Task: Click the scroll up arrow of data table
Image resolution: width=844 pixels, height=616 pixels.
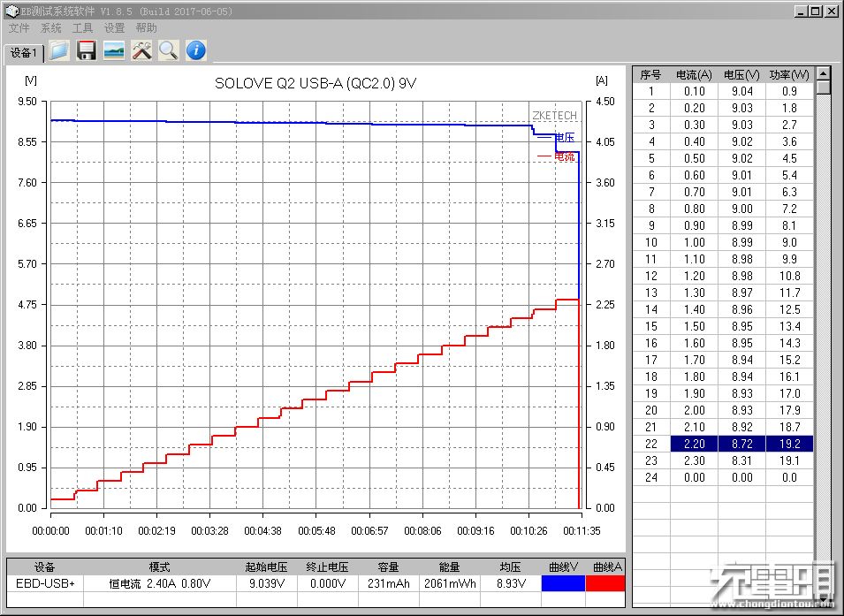Action: click(823, 73)
